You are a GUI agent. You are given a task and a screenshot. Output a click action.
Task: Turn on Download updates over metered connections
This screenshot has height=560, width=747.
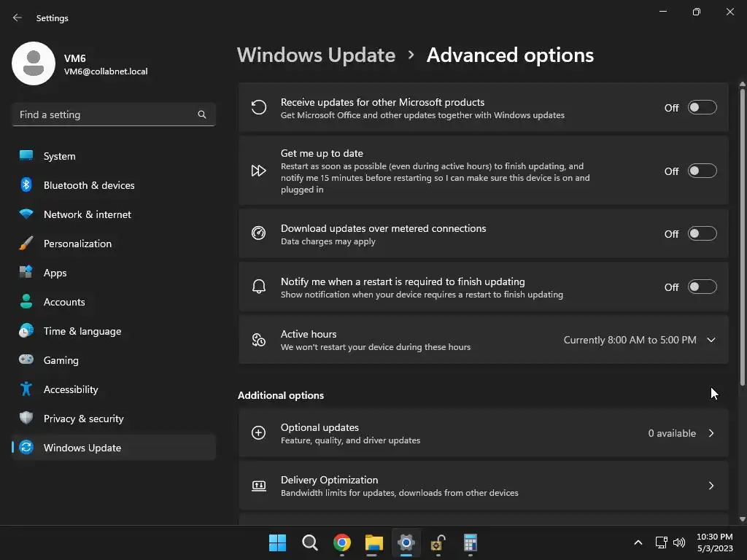703,234
